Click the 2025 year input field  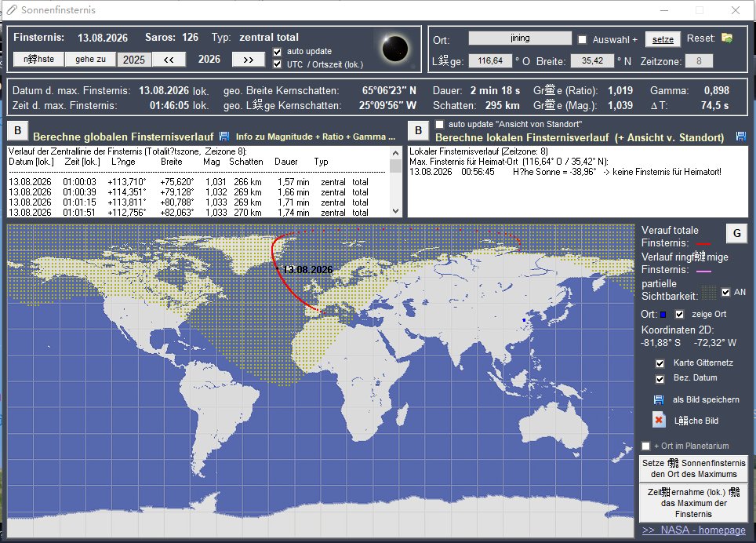tap(134, 60)
